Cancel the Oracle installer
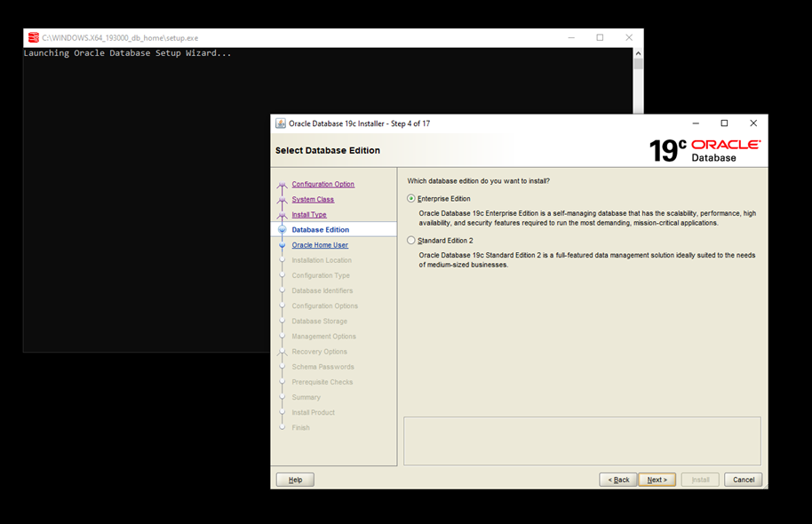This screenshot has width=812, height=524. click(x=743, y=480)
